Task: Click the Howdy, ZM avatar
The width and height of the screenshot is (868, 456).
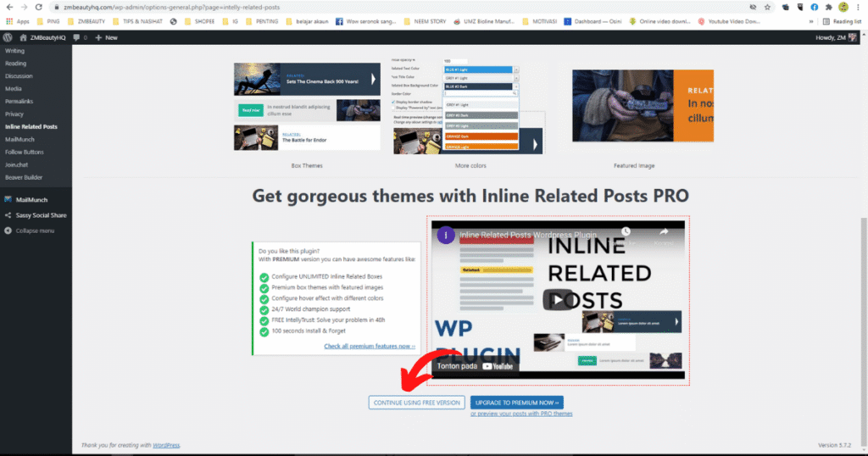Action: [x=853, y=37]
